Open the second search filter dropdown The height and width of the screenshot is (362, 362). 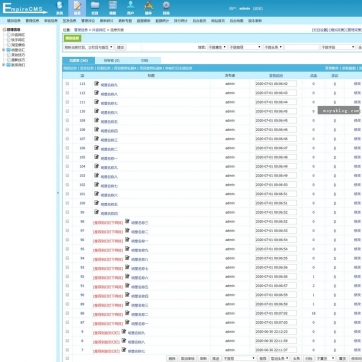click(x=245, y=47)
